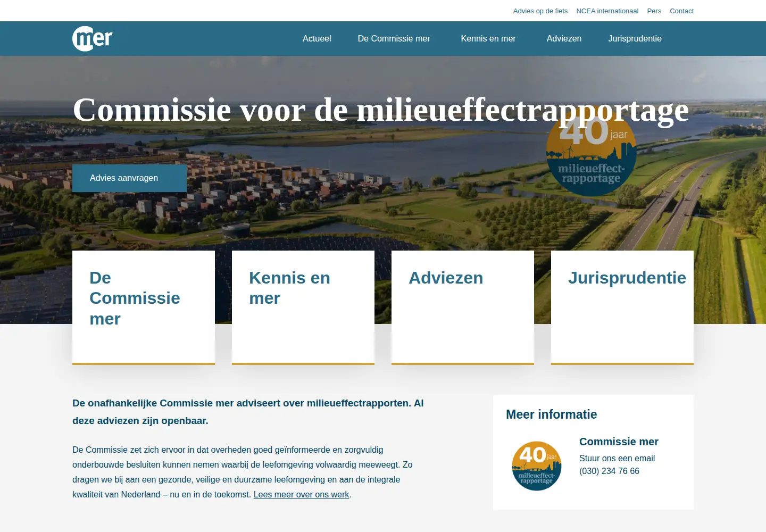Select Jurisprudentie in navigation bar
This screenshot has width=766, height=532.
[635, 38]
